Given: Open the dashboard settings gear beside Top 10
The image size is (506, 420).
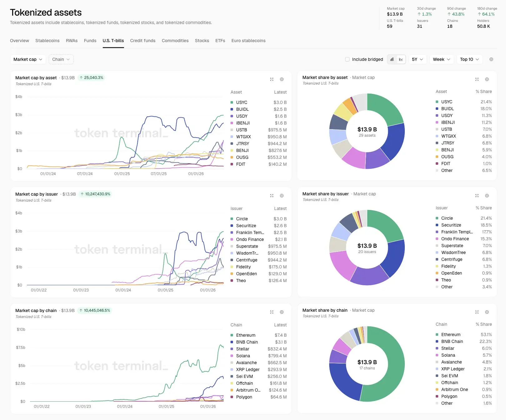Looking at the screenshot, I should tap(491, 59).
